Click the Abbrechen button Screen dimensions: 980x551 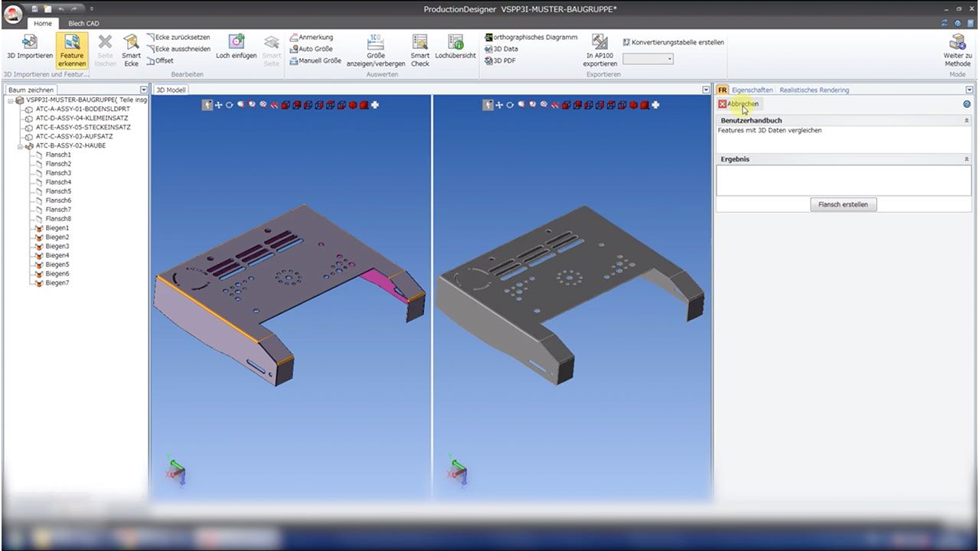[x=739, y=104]
